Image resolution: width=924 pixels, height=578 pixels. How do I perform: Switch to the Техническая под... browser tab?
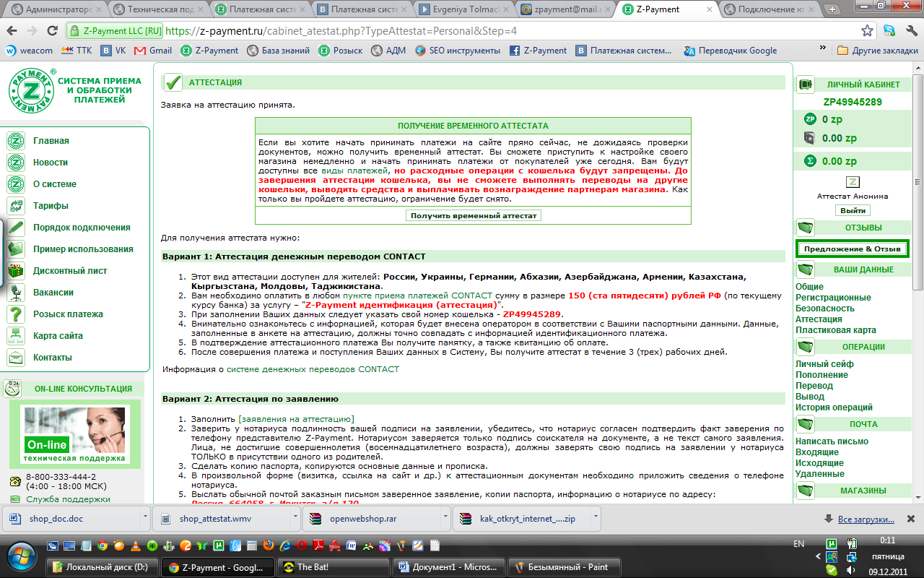(158, 10)
